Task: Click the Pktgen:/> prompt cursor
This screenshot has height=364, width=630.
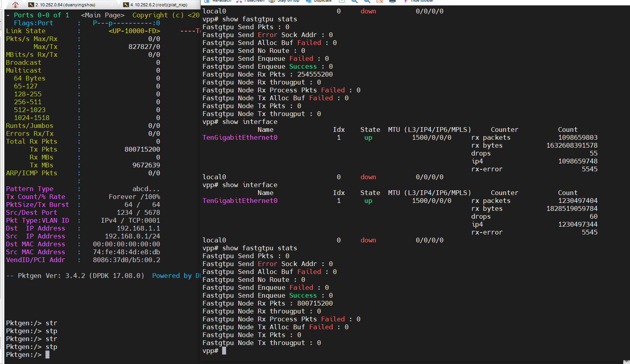Action: click(47, 355)
